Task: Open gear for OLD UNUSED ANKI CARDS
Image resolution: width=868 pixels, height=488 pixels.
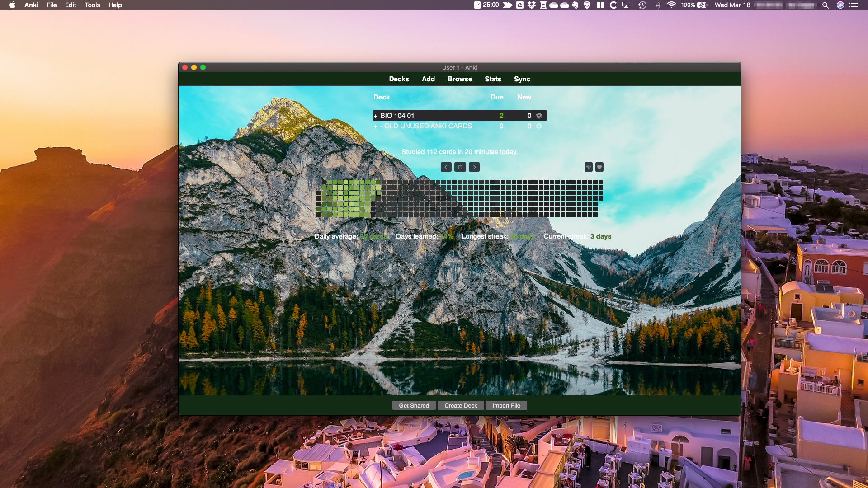Action: pyautogui.click(x=539, y=126)
